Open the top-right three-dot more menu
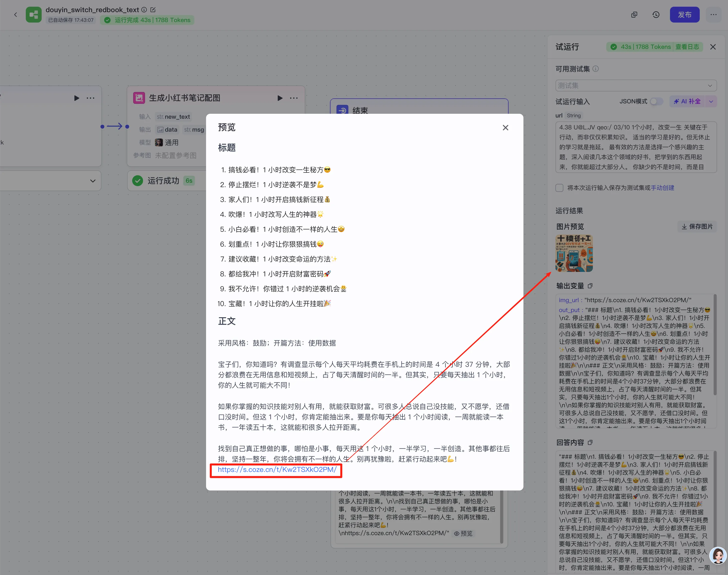728x575 pixels. point(713,14)
